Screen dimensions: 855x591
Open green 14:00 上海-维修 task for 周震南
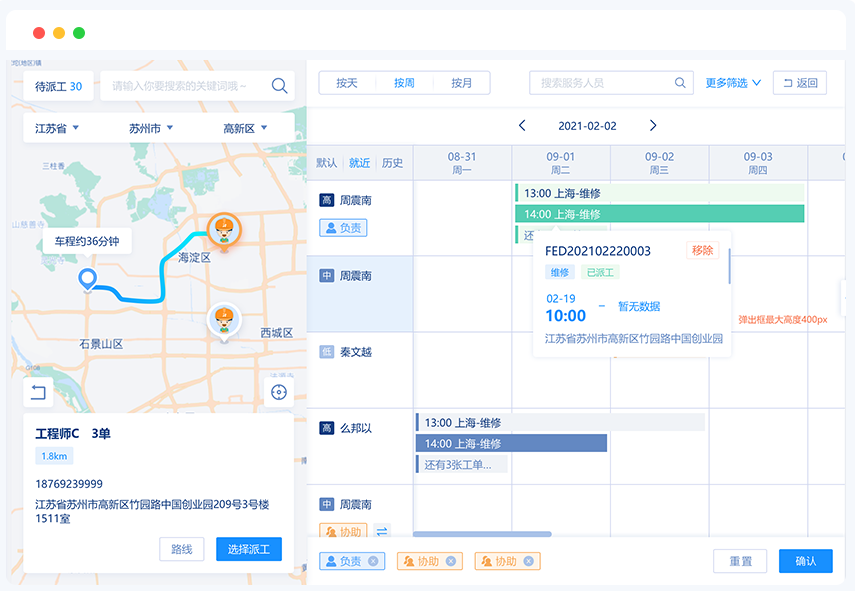tap(659, 214)
